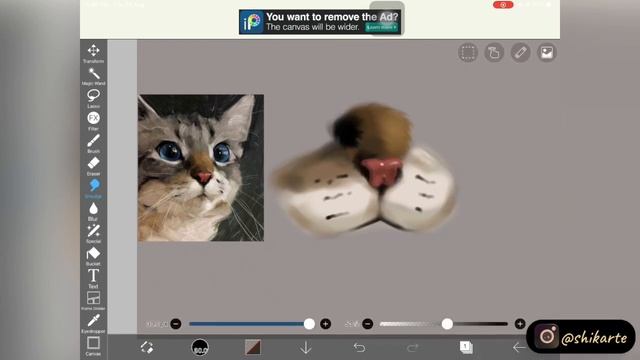Toggle the stabilizer hand icon at top
Screen dimensions: 640x360
(494, 53)
